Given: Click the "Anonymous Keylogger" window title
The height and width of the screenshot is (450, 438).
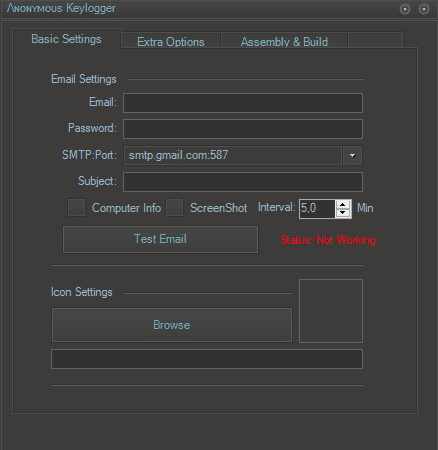Looking at the screenshot, I should (x=61, y=8).
